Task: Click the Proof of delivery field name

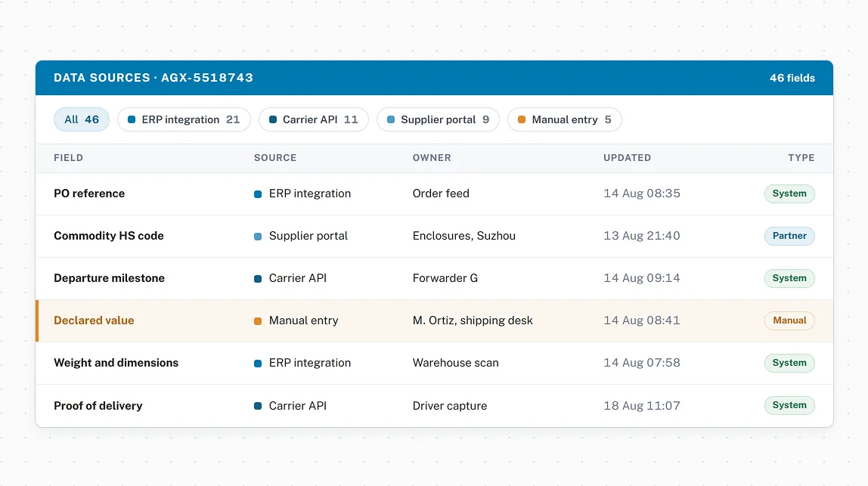Action: [x=98, y=406]
